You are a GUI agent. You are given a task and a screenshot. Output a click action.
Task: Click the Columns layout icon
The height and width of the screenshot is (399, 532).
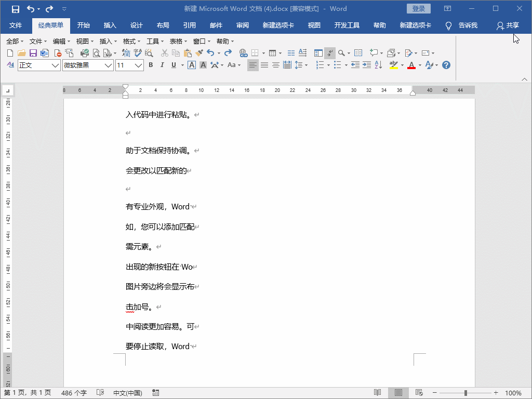(x=291, y=53)
